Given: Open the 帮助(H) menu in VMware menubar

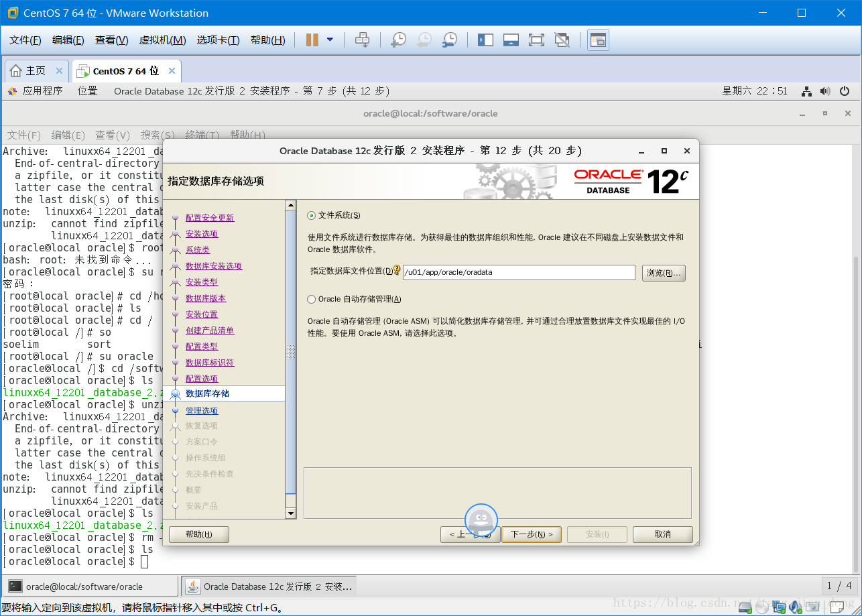Looking at the screenshot, I should click(x=267, y=40).
